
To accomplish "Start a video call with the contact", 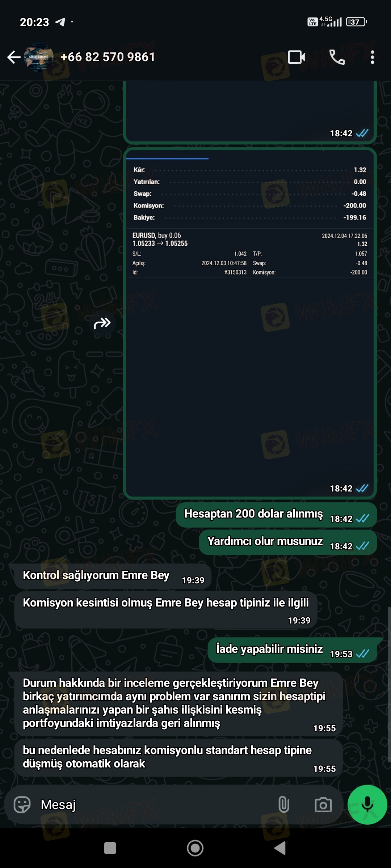I will coord(297,57).
